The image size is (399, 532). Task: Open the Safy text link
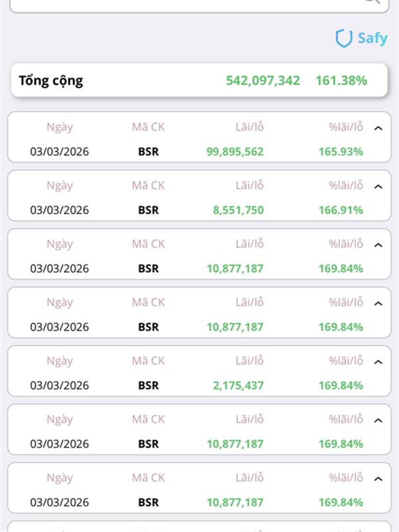372,38
